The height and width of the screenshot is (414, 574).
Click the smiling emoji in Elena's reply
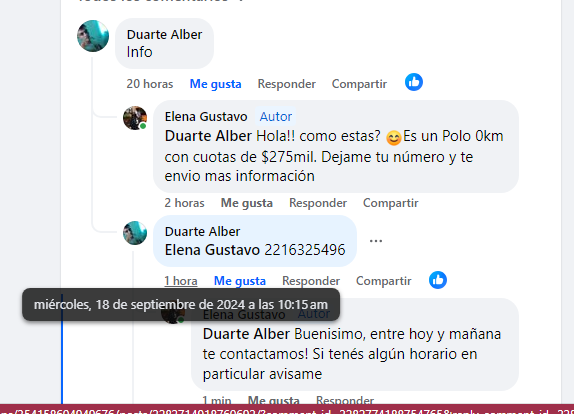point(394,138)
